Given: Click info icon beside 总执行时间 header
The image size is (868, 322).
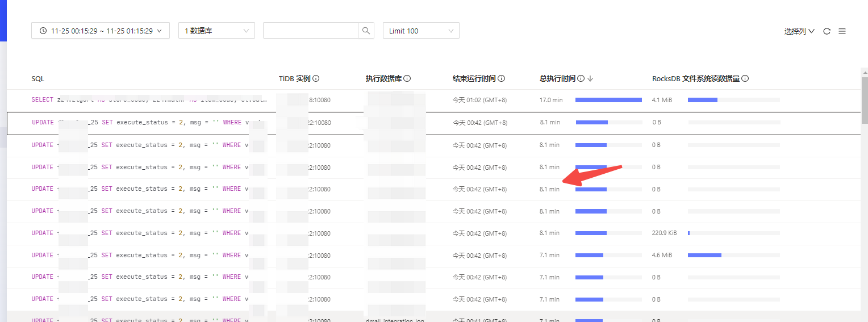Looking at the screenshot, I should pyautogui.click(x=581, y=79).
